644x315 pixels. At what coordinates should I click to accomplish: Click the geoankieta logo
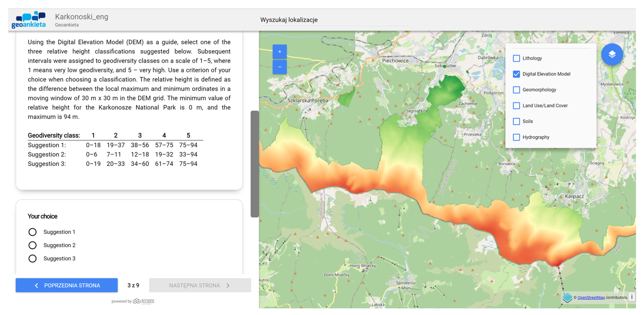[x=29, y=19]
